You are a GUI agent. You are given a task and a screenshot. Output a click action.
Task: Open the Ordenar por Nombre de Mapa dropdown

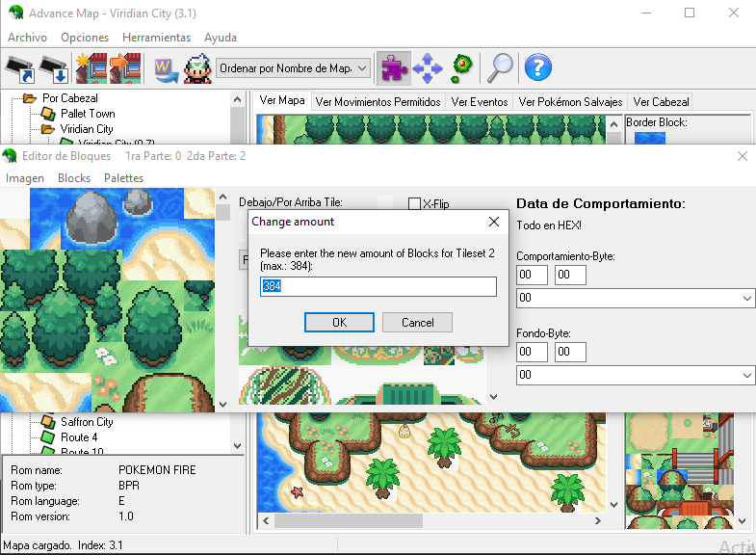click(294, 68)
